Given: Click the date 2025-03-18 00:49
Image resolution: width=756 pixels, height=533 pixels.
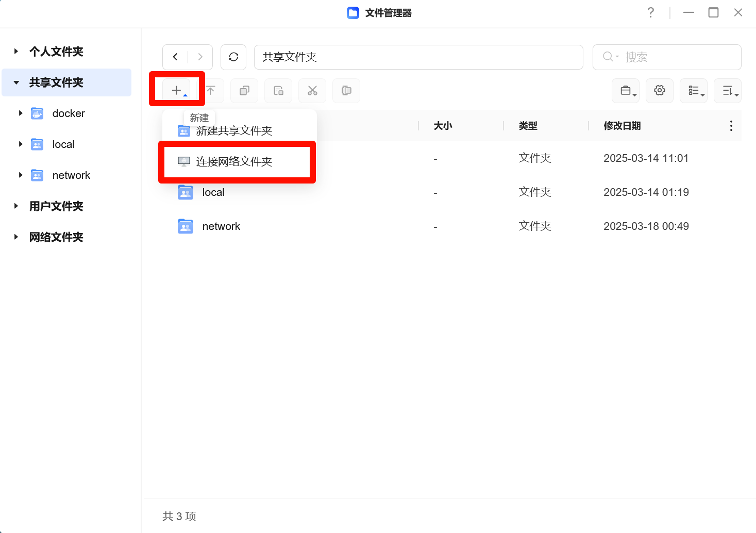Looking at the screenshot, I should click(x=646, y=226).
